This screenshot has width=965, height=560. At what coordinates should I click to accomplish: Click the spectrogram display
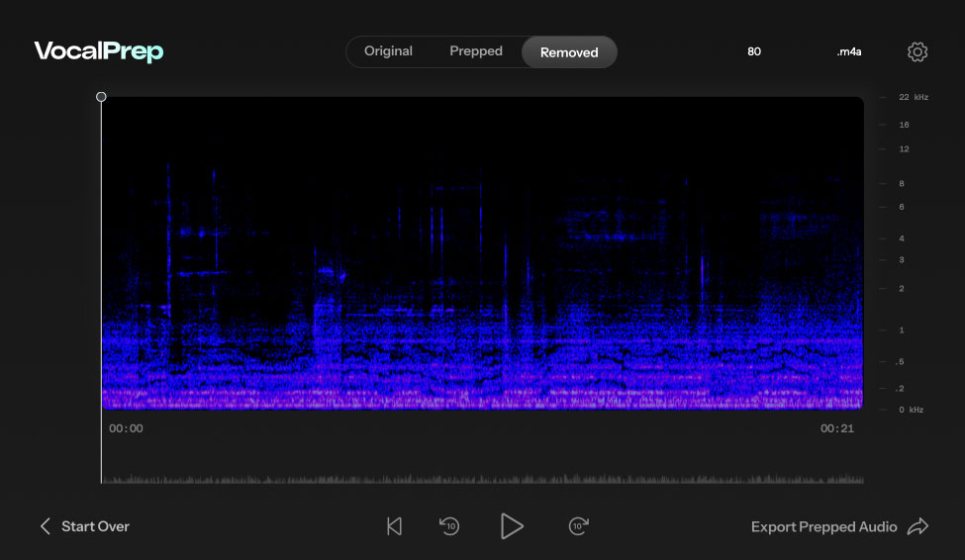pos(483,253)
